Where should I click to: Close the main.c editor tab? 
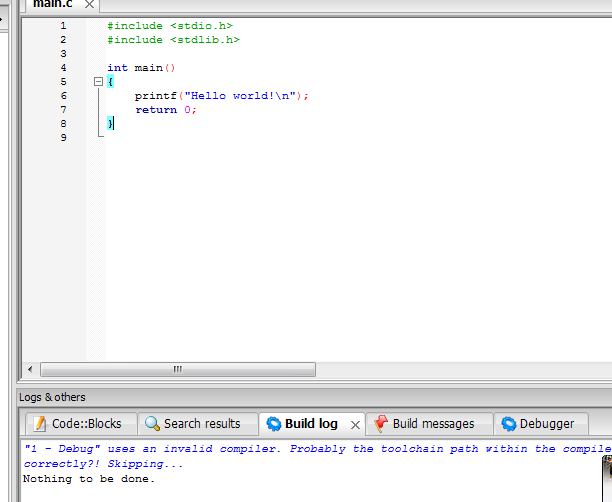pyautogui.click(x=89, y=5)
